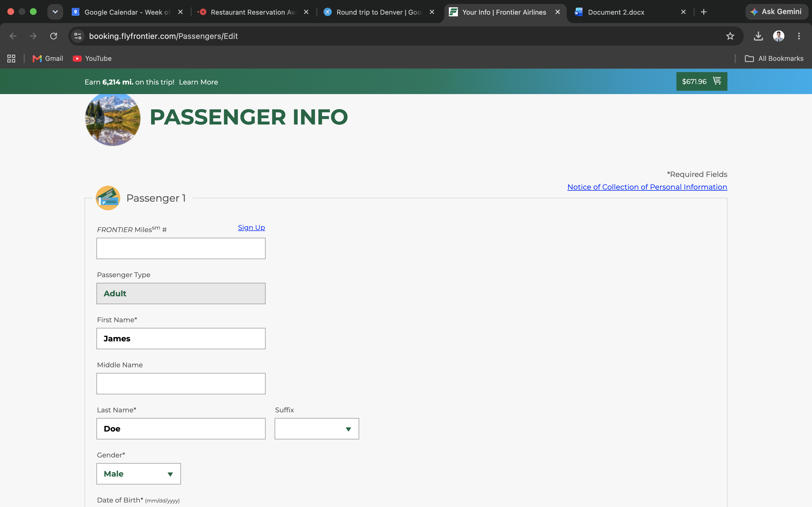Expand the tab search chevron

[x=55, y=12]
